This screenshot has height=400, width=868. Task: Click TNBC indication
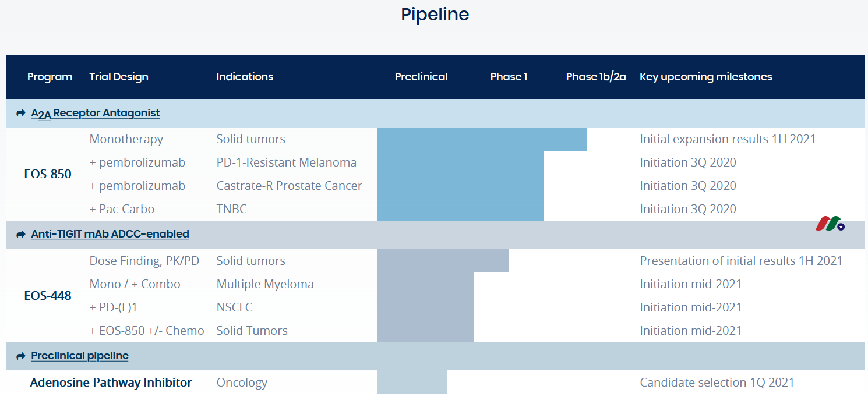[232, 209]
